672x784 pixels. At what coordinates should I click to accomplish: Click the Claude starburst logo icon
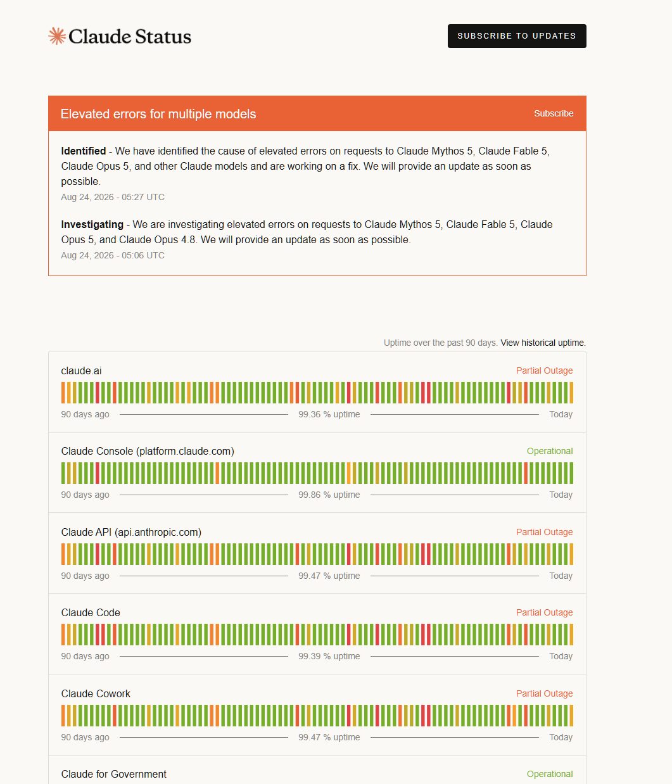pyautogui.click(x=57, y=36)
